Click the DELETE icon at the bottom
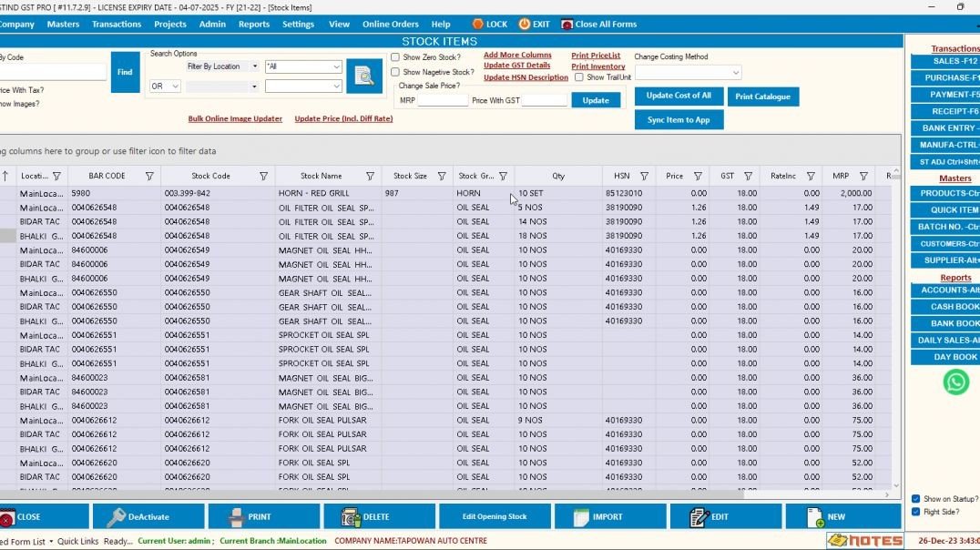 (x=353, y=515)
